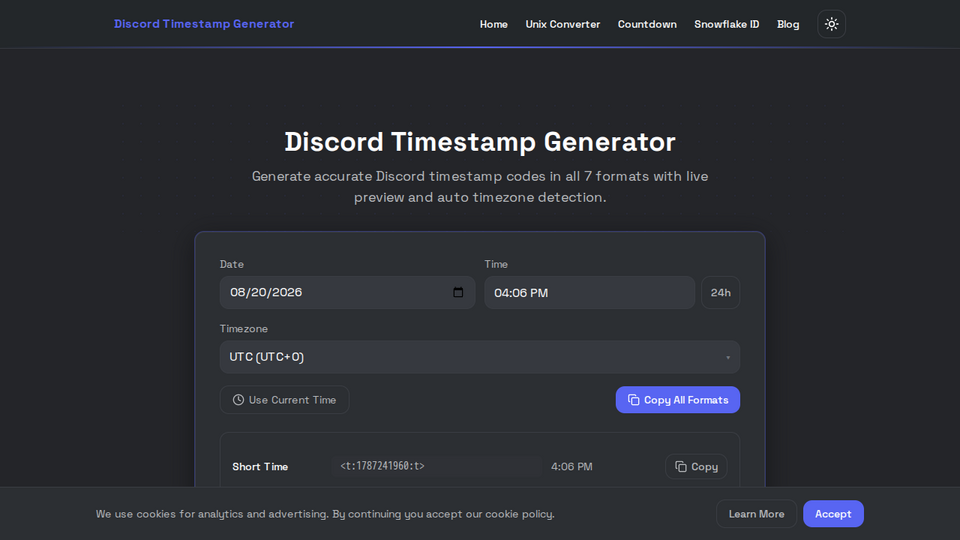Go to Unix Converter page

tap(563, 24)
